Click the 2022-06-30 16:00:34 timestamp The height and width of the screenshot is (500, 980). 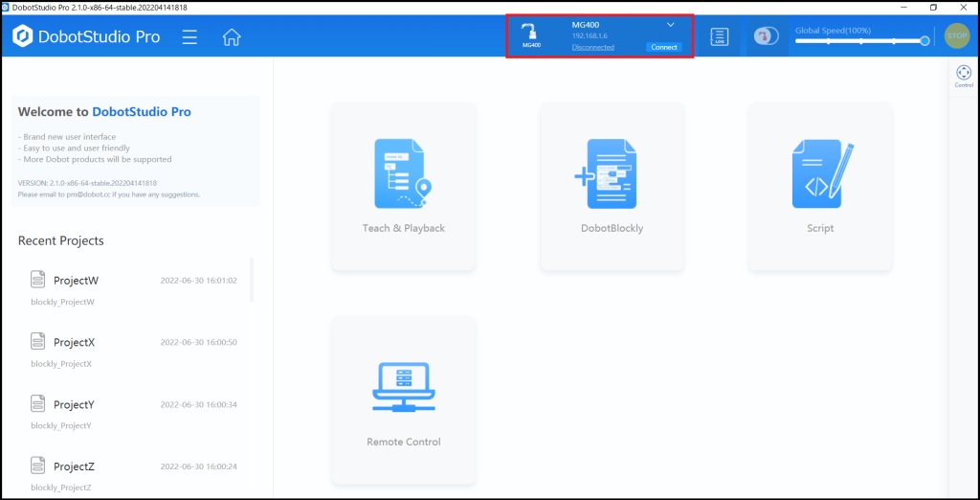(x=199, y=404)
